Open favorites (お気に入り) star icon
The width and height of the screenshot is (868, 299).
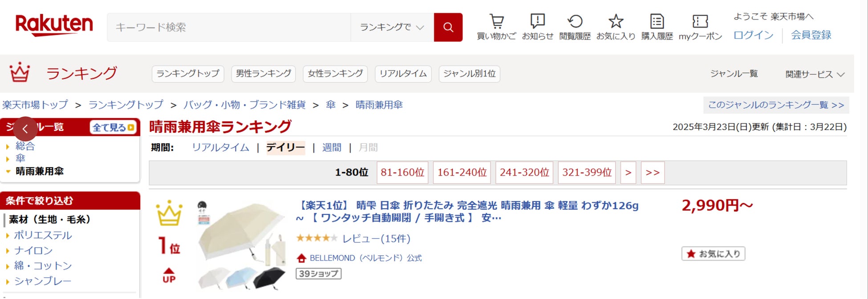click(616, 21)
